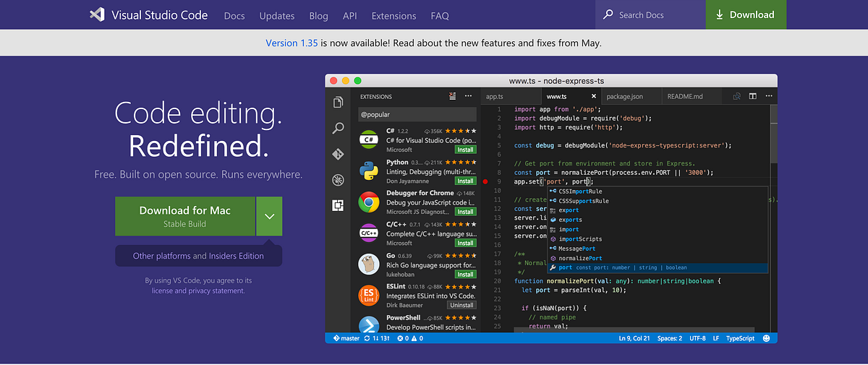868x365 pixels.
Task: Click the TypeScript language mode
Action: (740, 338)
